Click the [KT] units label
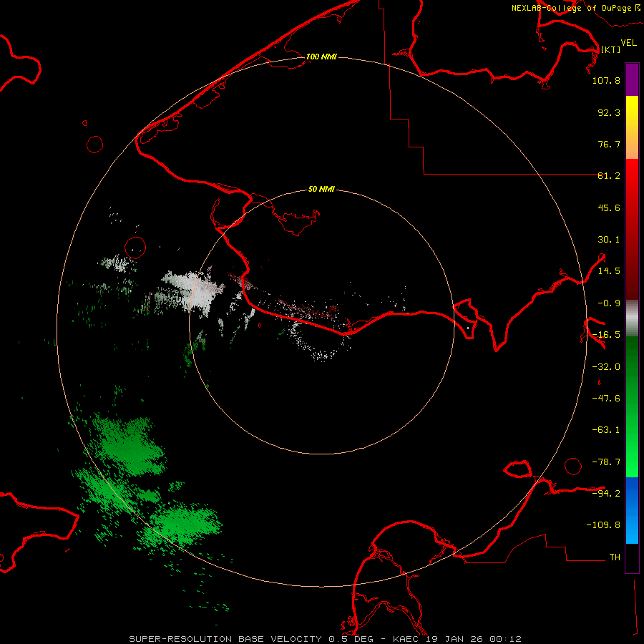Image resolution: width=644 pixels, height=644 pixels. point(610,49)
